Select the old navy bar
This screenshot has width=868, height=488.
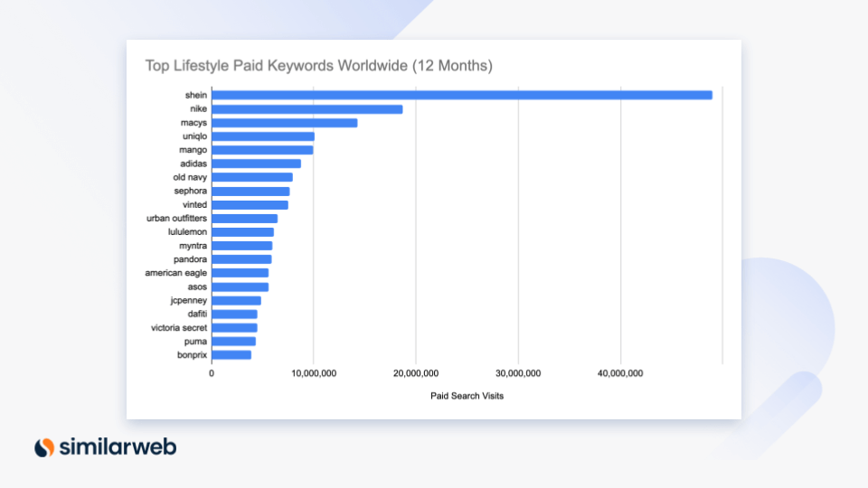coord(252,177)
